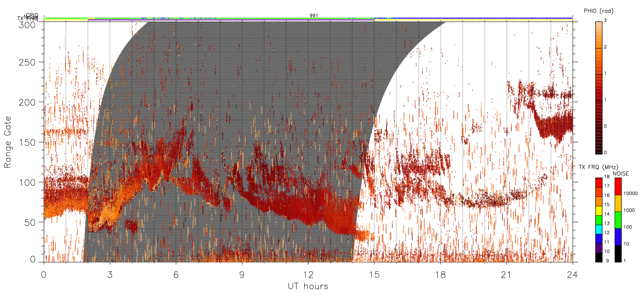Click the 21 tick label on UT hours axis
This screenshot has height=297, width=644.
[x=506, y=274]
